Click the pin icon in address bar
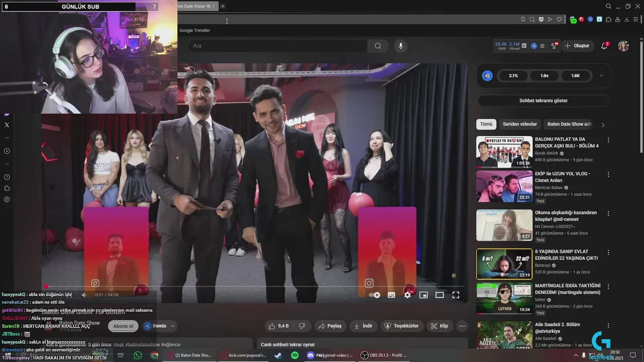Screen dimensions: 644x362 click(523, 20)
